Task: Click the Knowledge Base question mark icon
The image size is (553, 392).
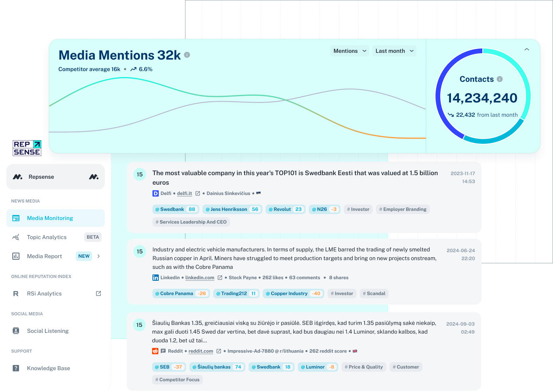Action: coord(16,368)
